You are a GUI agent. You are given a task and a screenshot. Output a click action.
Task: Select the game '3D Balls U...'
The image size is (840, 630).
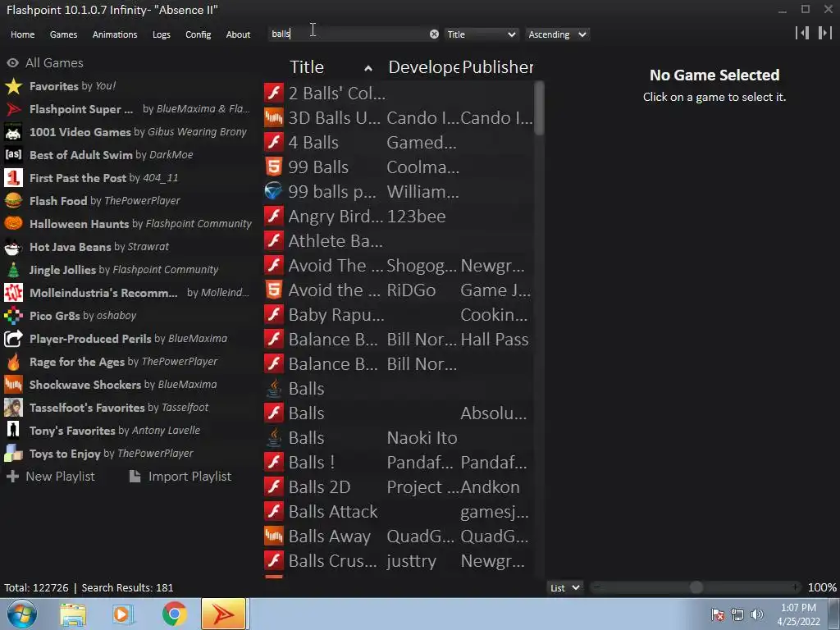[x=399, y=118]
